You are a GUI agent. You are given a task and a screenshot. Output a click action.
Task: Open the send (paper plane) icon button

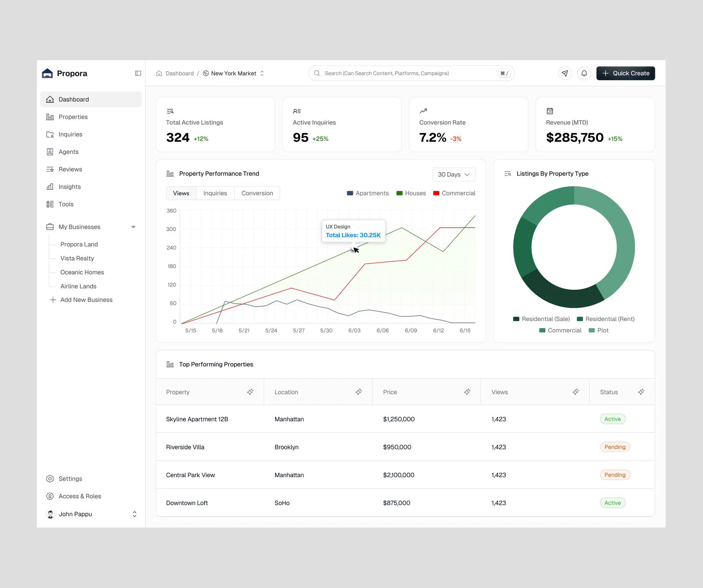[565, 73]
